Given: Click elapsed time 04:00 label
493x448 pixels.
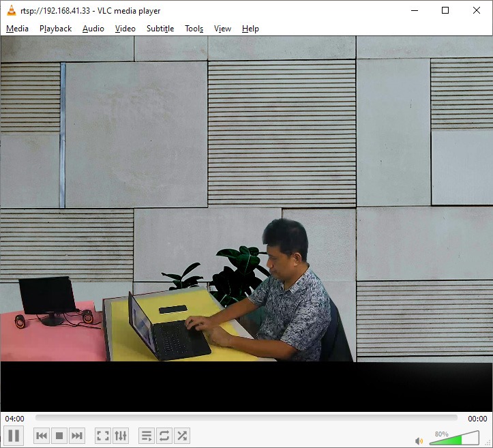Looking at the screenshot, I should pyautogui.click(x=14, y=419).
